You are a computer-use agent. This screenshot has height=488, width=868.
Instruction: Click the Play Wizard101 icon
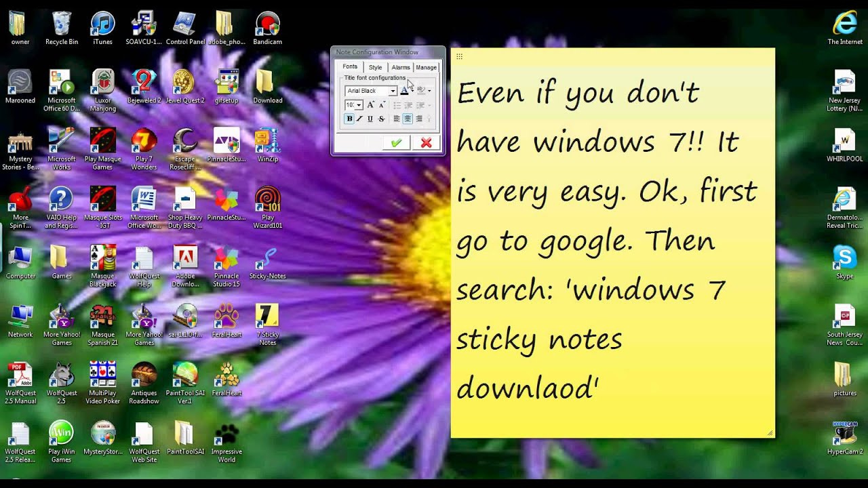point(268,207)
